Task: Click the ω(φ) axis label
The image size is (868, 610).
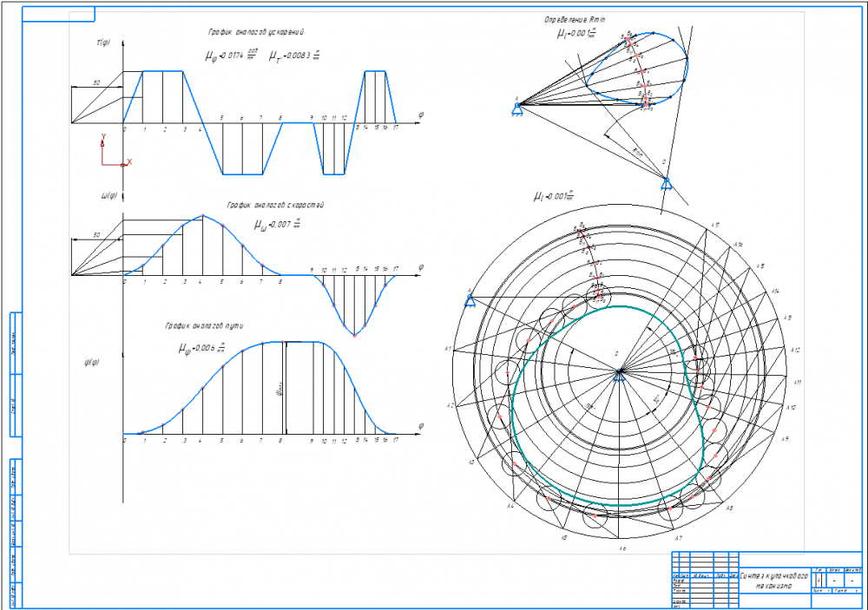Action: 108,195
